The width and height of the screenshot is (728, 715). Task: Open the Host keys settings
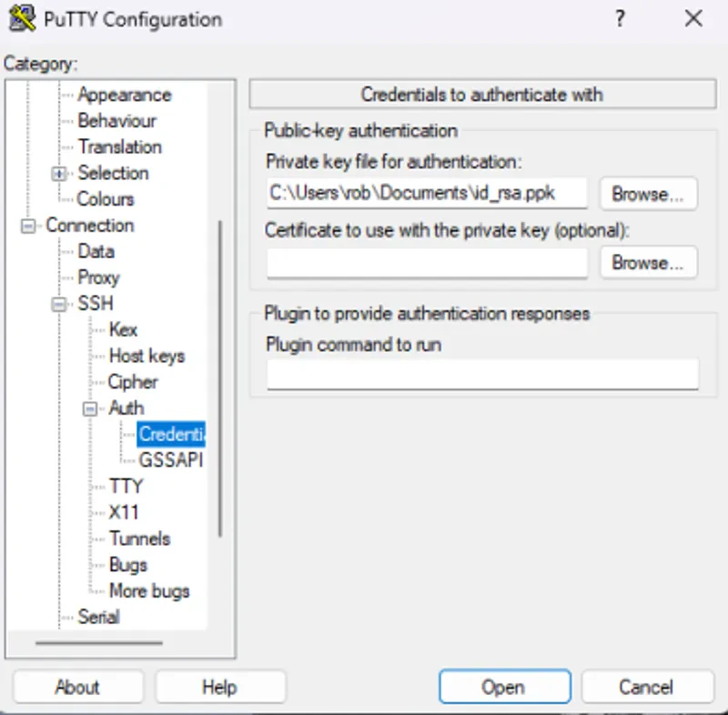146,356
